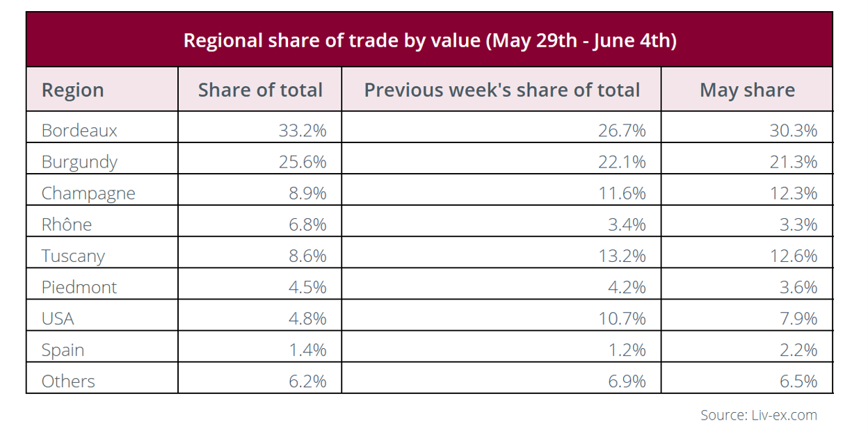Select the Region column header
Screen dimensions: 868x435
73,90
